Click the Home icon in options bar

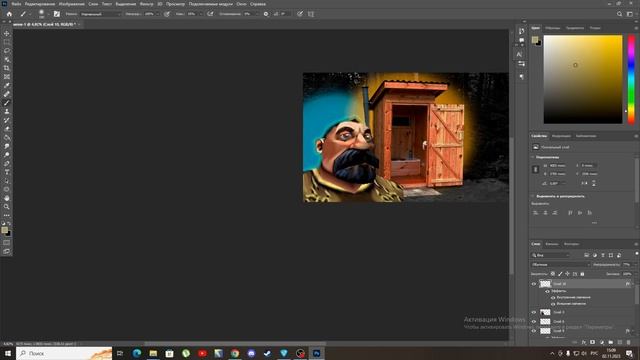pyautogui.click(x=9, y=14)
